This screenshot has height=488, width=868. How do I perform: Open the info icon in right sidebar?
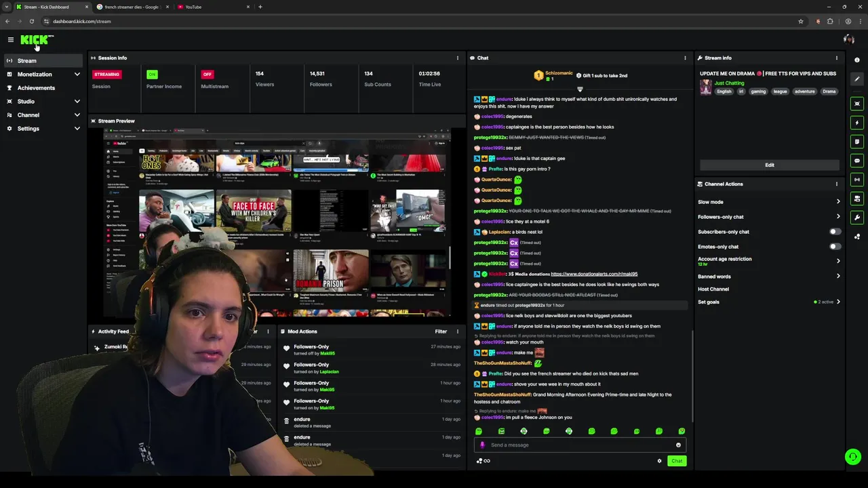tap(857, 60)
